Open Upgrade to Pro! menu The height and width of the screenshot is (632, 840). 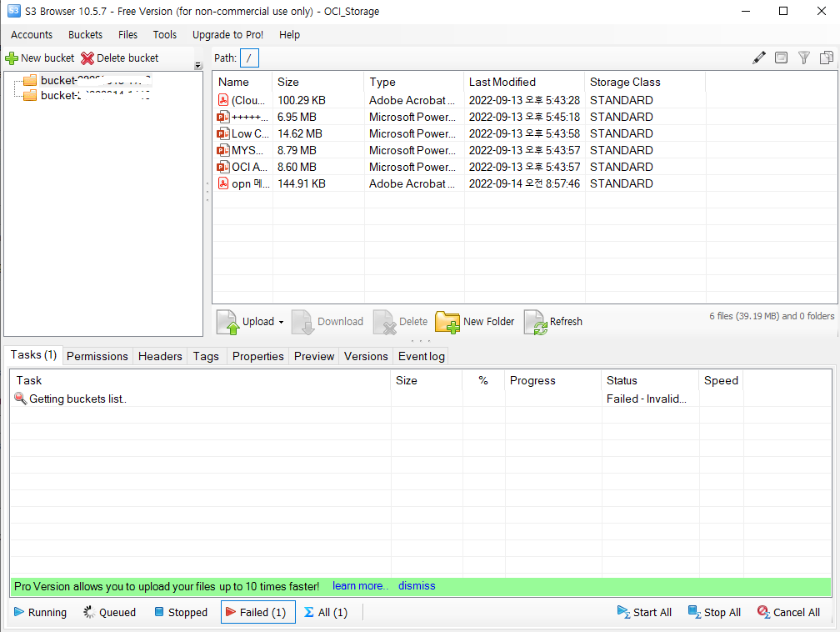(227, 35)
